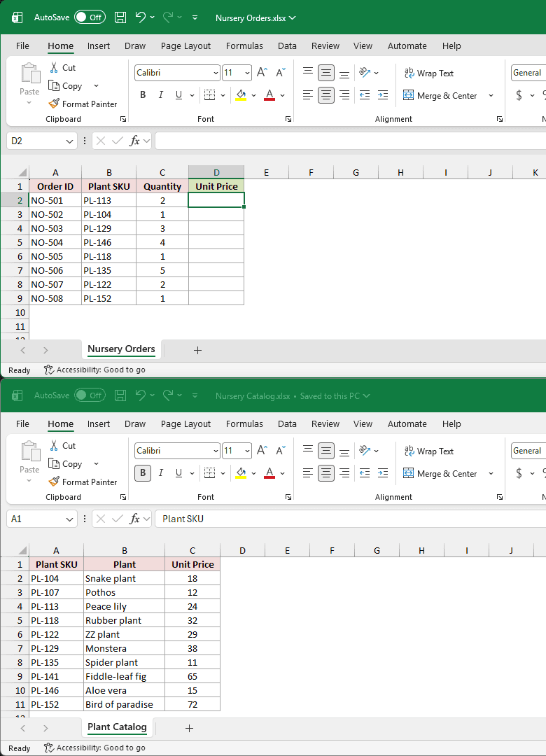Click Decrease Font Size in Nursery Orders window
Screen dimensions: 546x756
(x=280, y=73)
